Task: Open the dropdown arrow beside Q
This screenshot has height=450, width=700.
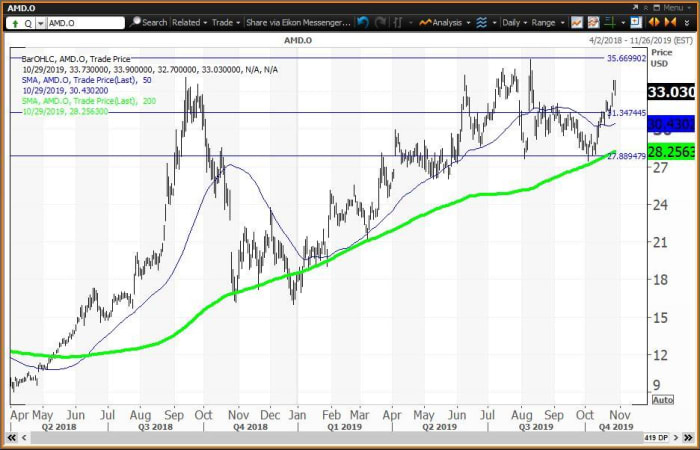Action: point(40,23)
